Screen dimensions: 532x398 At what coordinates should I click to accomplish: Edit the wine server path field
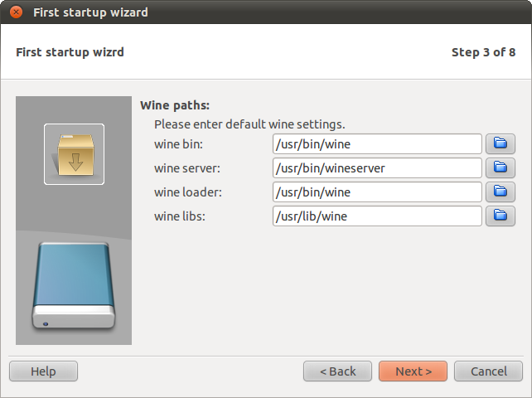tap(377, 168)
